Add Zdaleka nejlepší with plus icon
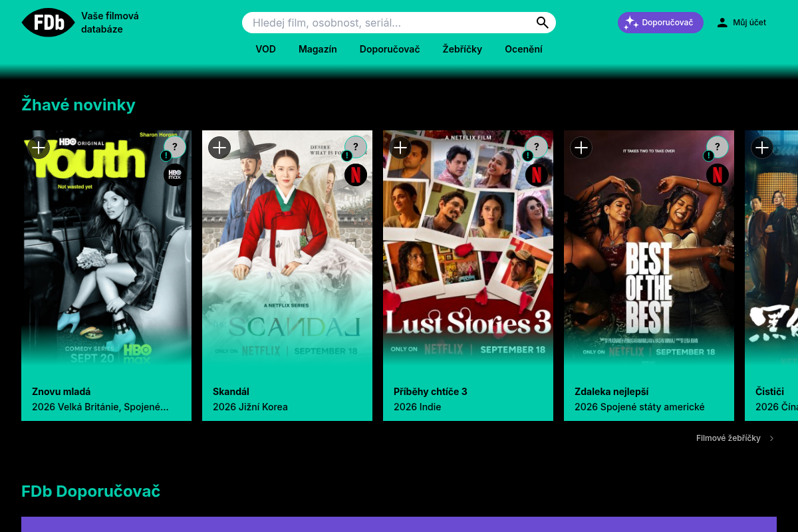 581,148
